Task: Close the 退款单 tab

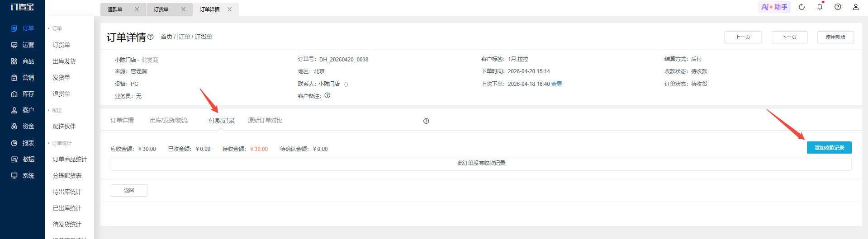Action: pos(137,9)
